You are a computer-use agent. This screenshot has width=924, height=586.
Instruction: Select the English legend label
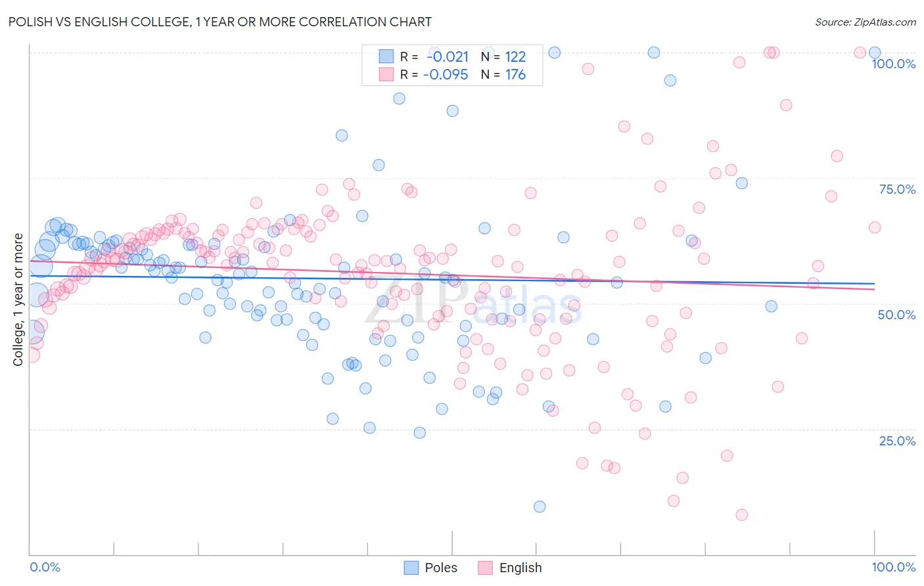click(520, 568)
